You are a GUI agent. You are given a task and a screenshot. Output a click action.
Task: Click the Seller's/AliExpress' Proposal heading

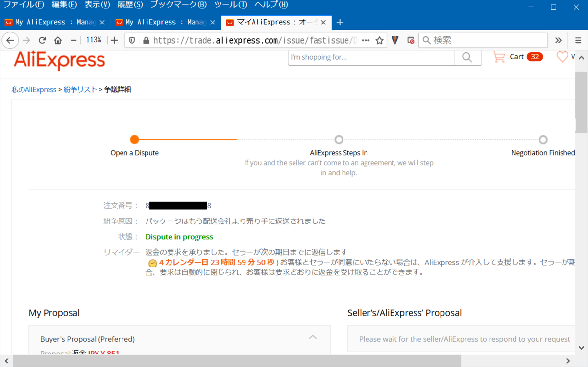pos(405,313)
